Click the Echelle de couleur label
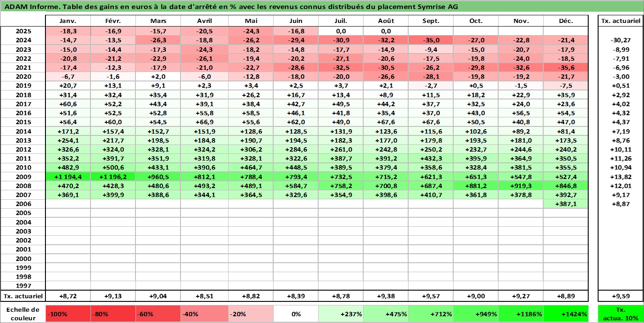This screenshot has height=323, width=644. tap(23, 314)
